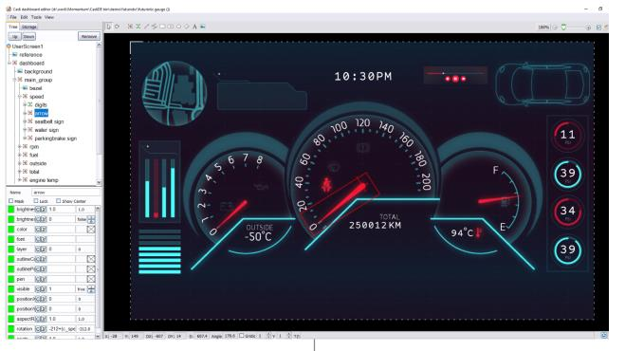Select the rotate tool in toolbar
The height and width of the screenshot is (351, 644).
117,27
